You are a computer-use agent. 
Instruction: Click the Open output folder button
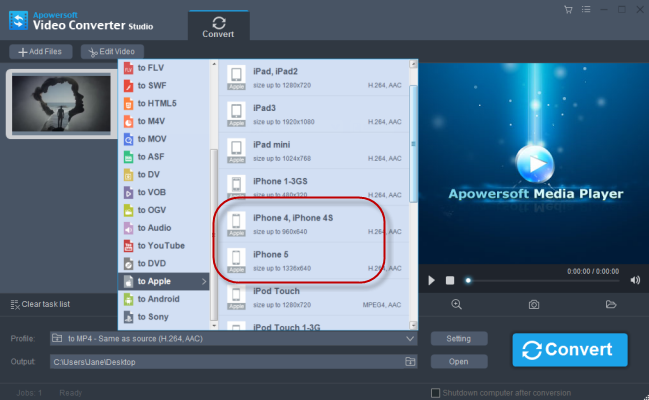click(x=459, y=362)
